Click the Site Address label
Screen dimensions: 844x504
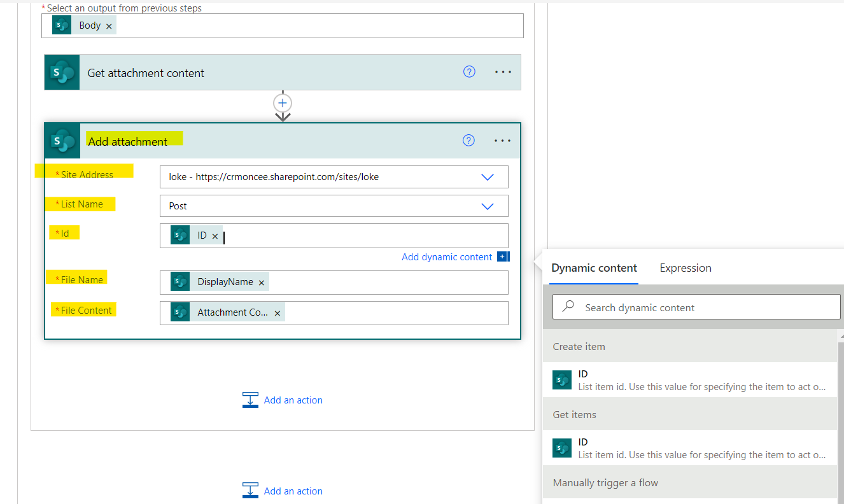click(x=87, y=174)
